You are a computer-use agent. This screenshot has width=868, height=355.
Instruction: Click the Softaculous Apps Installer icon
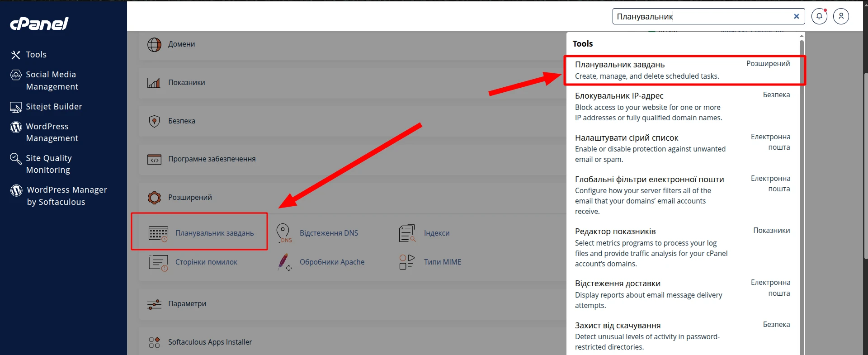[154, 342]
